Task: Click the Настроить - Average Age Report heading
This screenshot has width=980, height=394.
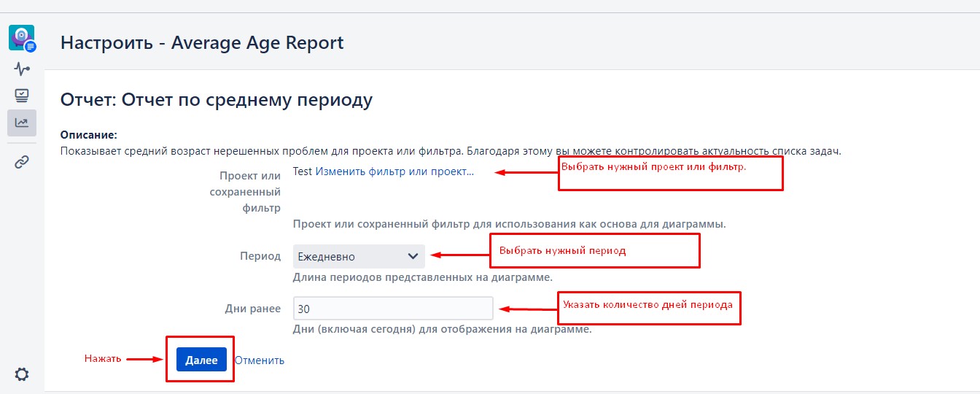Action: [202, 43]
